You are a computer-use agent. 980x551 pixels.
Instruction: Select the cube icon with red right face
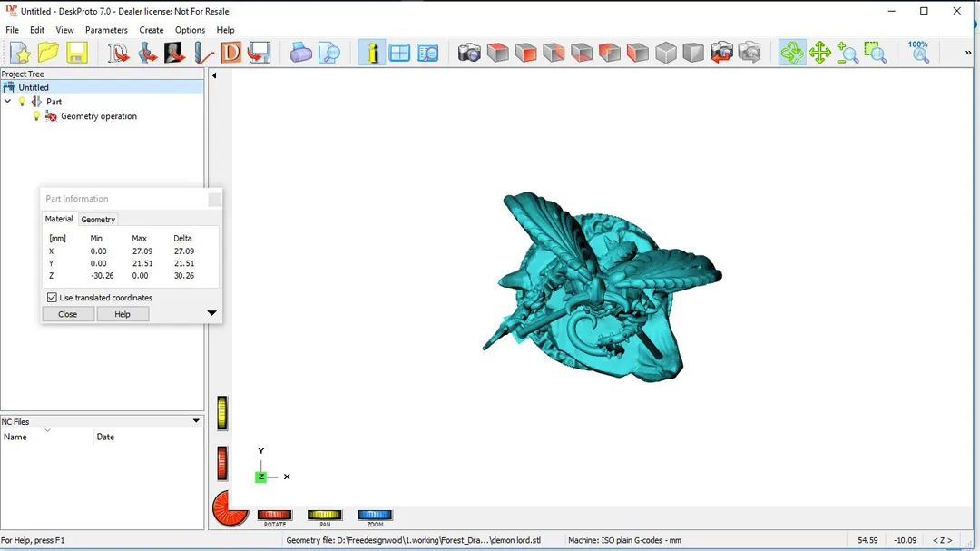pos(554,53)
